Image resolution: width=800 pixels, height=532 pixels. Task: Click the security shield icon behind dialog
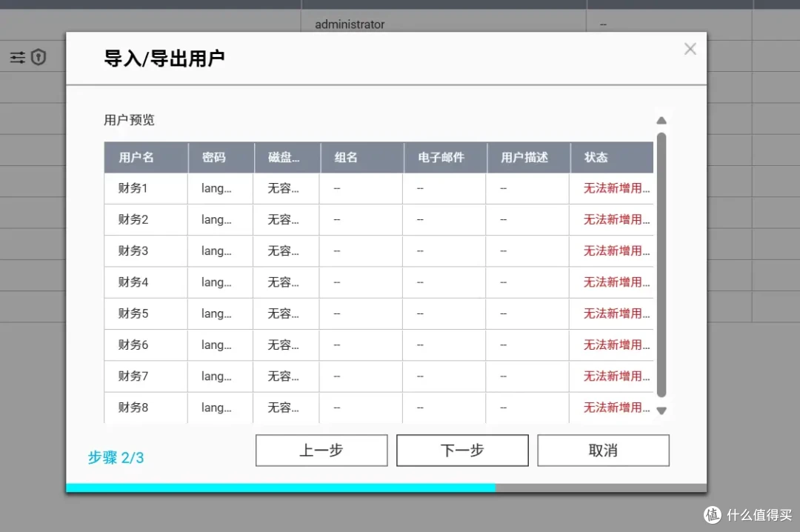pyautogui.click(x=39, y=57)
